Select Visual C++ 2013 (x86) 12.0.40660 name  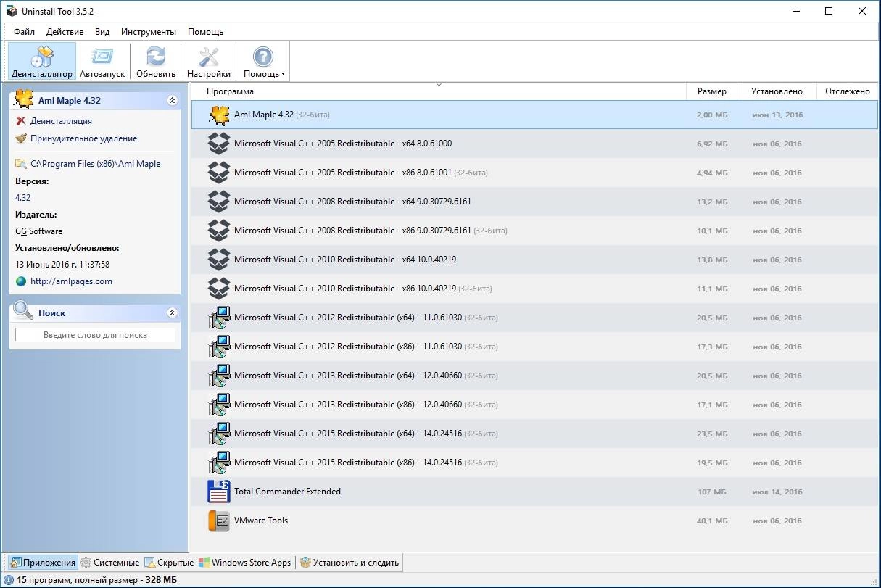348,405
